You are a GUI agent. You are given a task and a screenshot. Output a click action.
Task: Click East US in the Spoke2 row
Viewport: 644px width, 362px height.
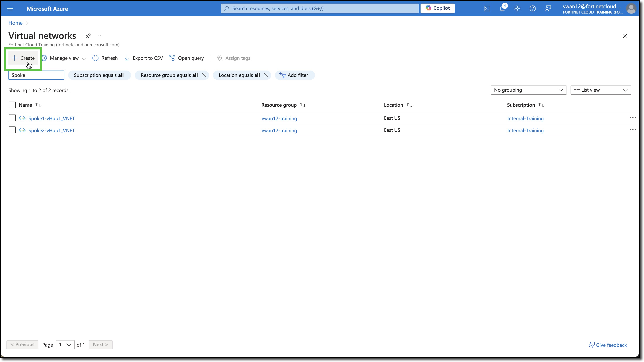[392, 130]
